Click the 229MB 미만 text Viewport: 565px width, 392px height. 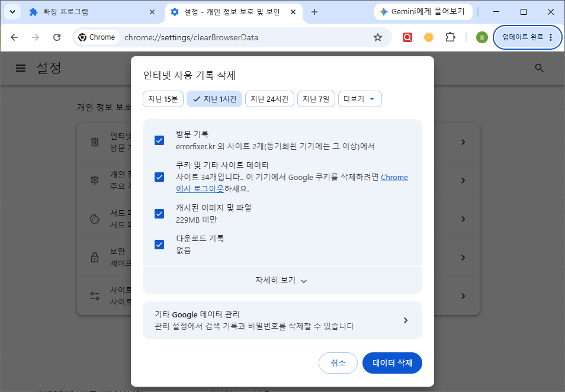tap(197, 220)
